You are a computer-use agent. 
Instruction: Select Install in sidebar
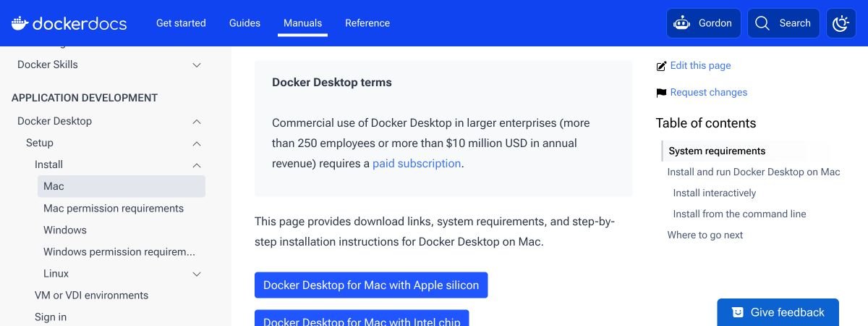coord(48,164)
